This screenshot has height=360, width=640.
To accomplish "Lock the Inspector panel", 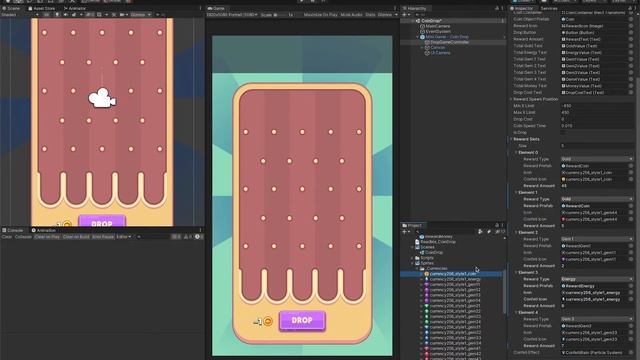I will [630, 8].
